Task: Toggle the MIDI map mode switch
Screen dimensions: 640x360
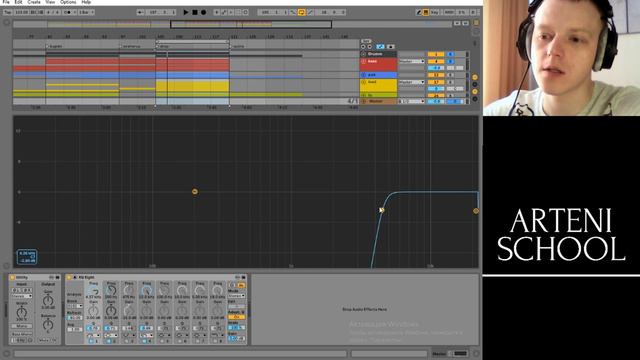Action: point(449,12)
